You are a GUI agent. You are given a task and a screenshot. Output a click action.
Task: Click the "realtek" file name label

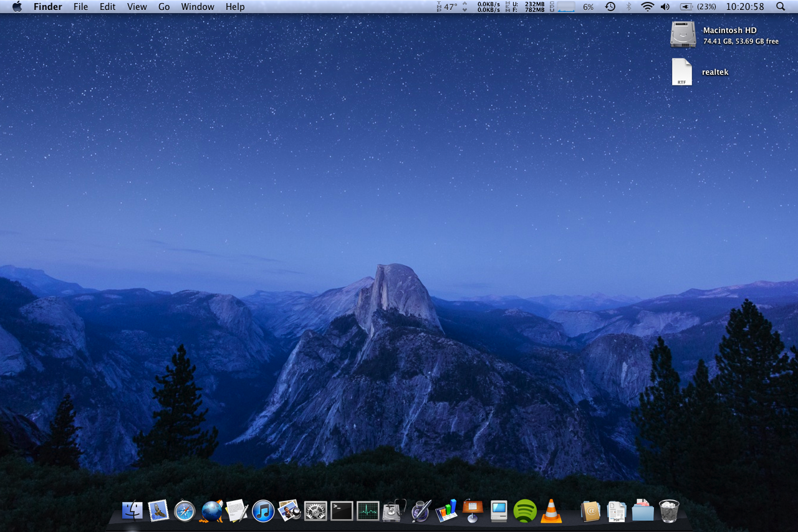(715, 72)
